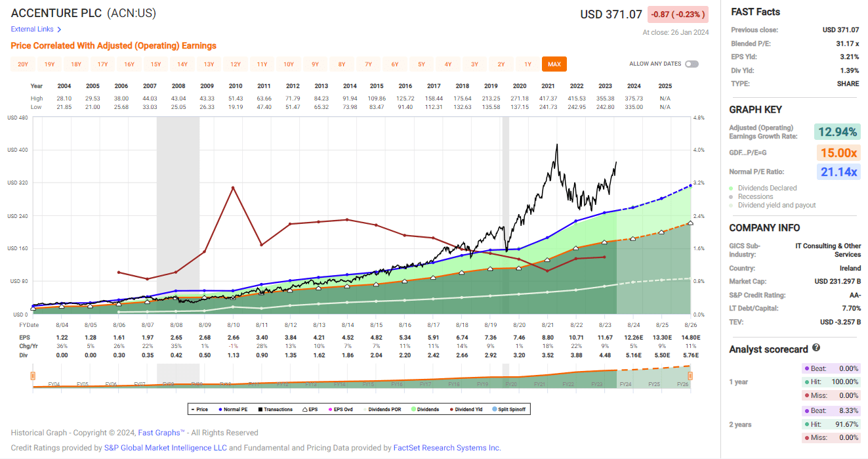Open the Fast Graphs copyright link
Screen dimensions: 868x459
[161, 433]
